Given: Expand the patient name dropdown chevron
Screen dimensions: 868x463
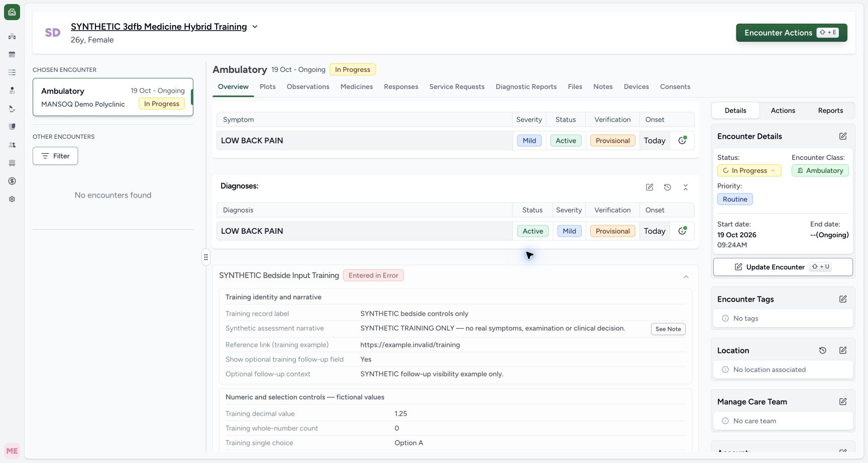Looking at the screenshot, I should coord(255,27).
